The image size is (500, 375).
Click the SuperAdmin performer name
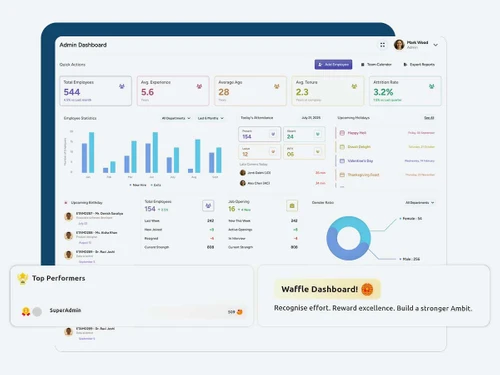point(65,310)
